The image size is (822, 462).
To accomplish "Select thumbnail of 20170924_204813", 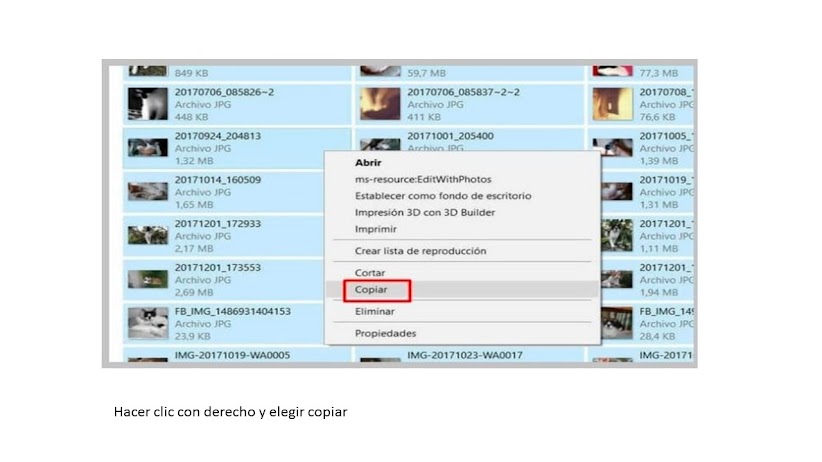I will (x=148, y=147).
